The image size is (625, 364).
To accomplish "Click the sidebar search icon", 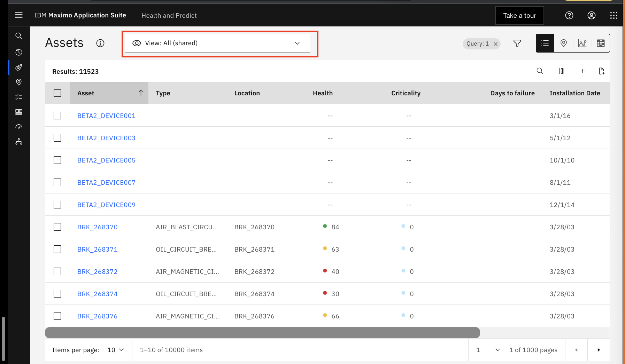I will point(19,36).
